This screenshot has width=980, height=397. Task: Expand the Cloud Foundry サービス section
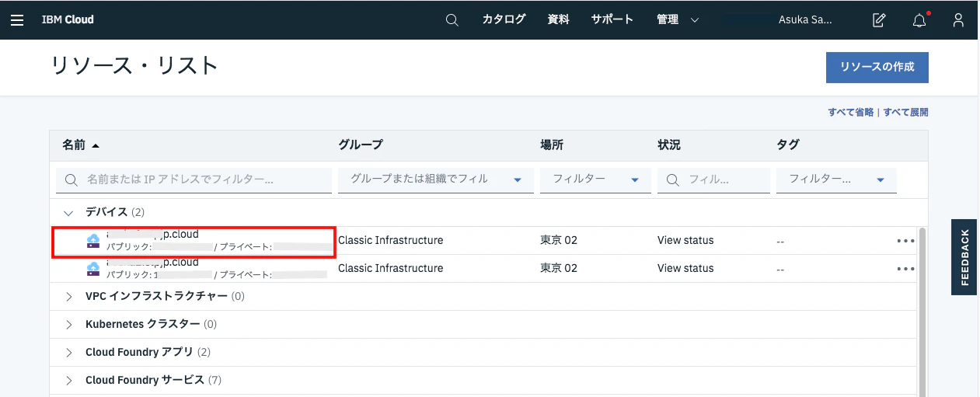point(69,381)
